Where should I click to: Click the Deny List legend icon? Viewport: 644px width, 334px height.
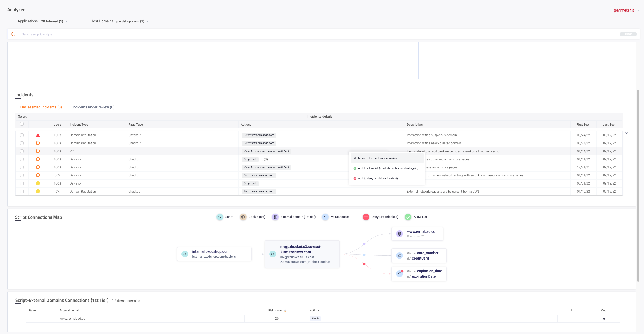(366, 217)
